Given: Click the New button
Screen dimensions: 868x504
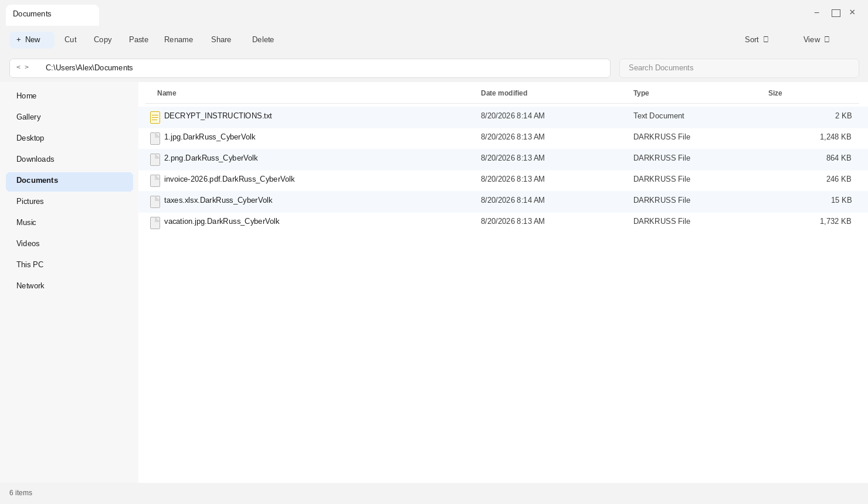Looking at the screenshot, I should click(32, 40).
